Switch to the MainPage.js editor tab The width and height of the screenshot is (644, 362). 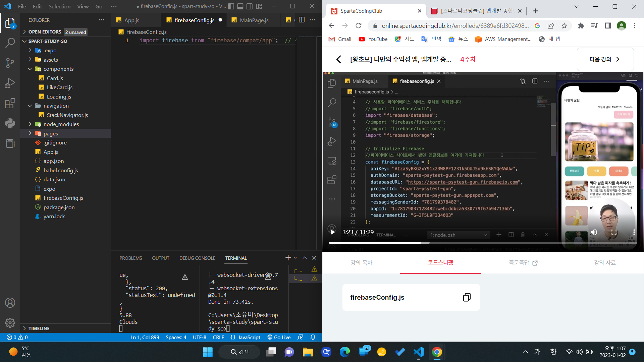[254, 20]
